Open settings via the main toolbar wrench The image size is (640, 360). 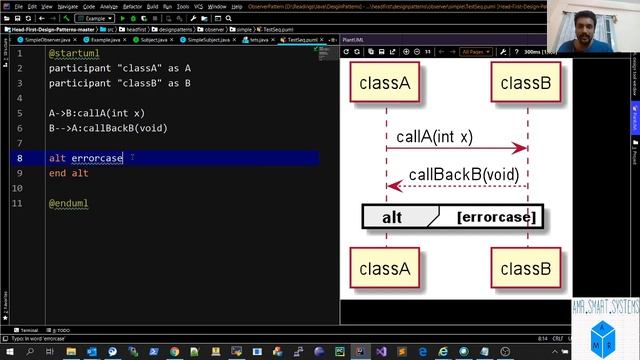tap(193, 18)
